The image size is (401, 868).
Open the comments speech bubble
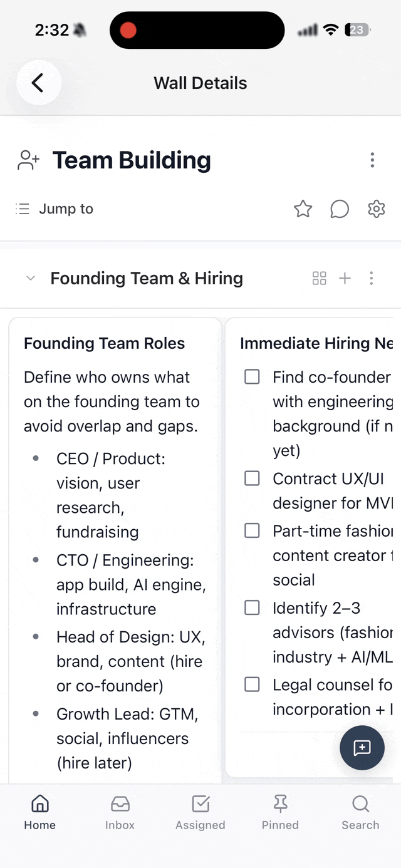pos(340,209)
